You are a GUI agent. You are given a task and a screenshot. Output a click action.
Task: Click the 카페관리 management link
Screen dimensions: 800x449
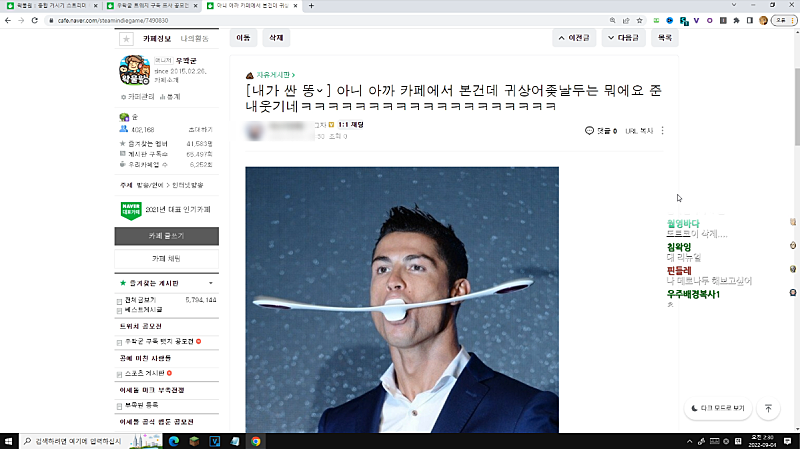click(x=138, y=96)
